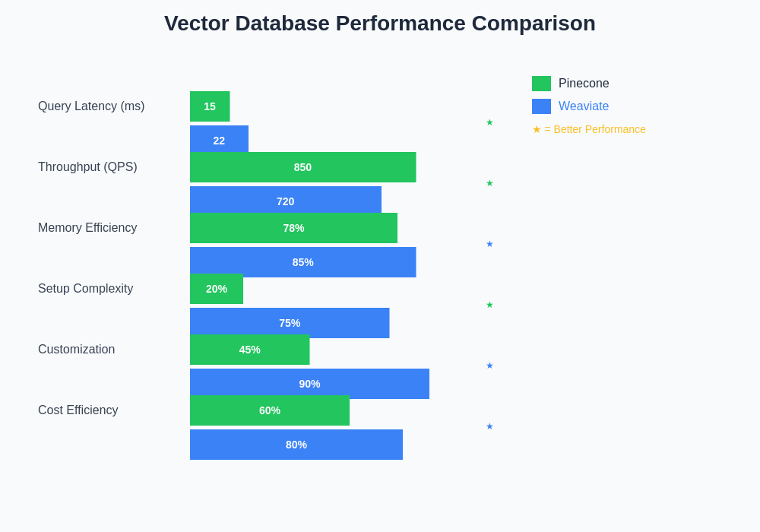Click the Pinecone 20% setup complexity bar
Viewport: 760px width, 532px height.
click(x=217, y=289)
